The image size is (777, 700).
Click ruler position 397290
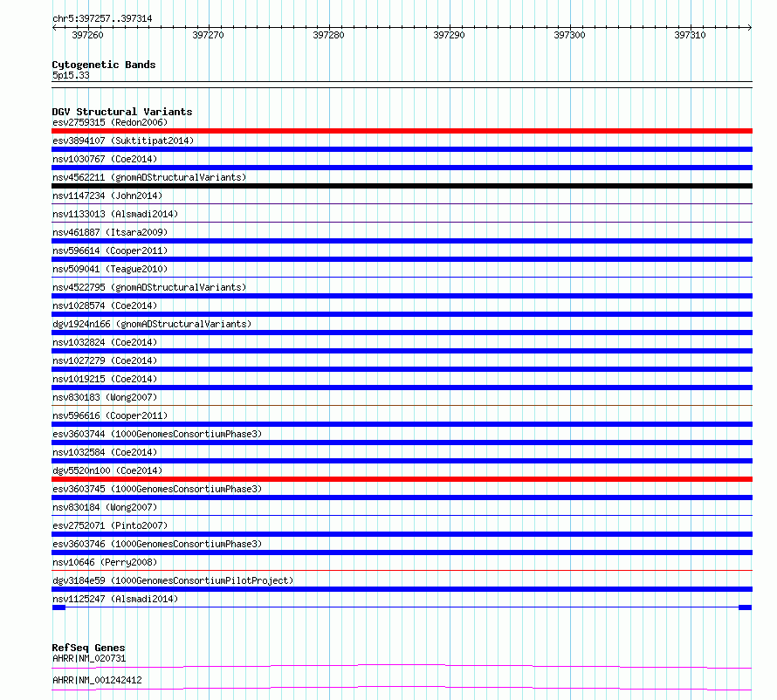click(449, 35)
